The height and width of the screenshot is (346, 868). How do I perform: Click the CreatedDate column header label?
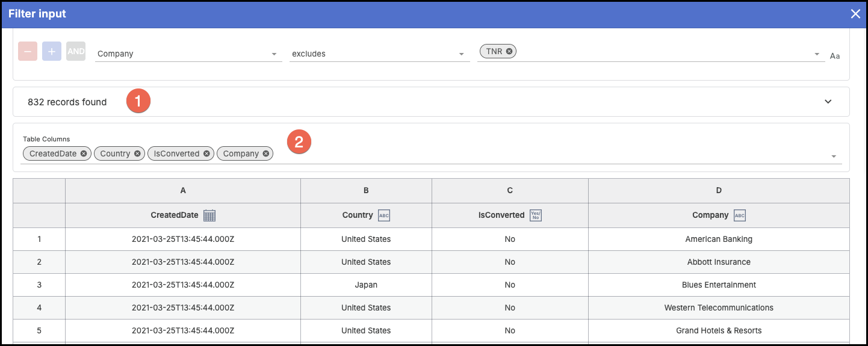175,215
